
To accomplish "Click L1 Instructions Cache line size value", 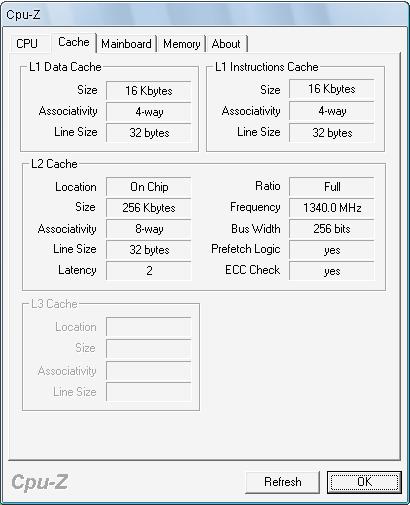I will [x=332, y=133].
